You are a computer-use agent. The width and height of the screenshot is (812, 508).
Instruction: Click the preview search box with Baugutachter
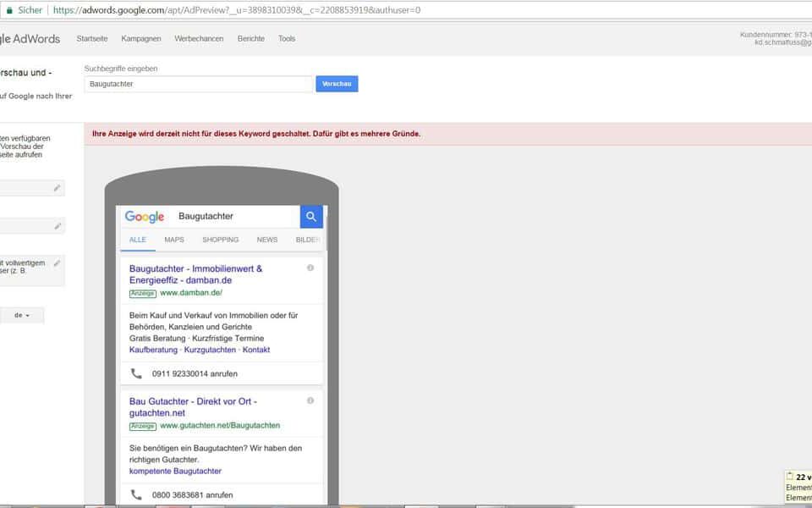click(x=236, y=216)
